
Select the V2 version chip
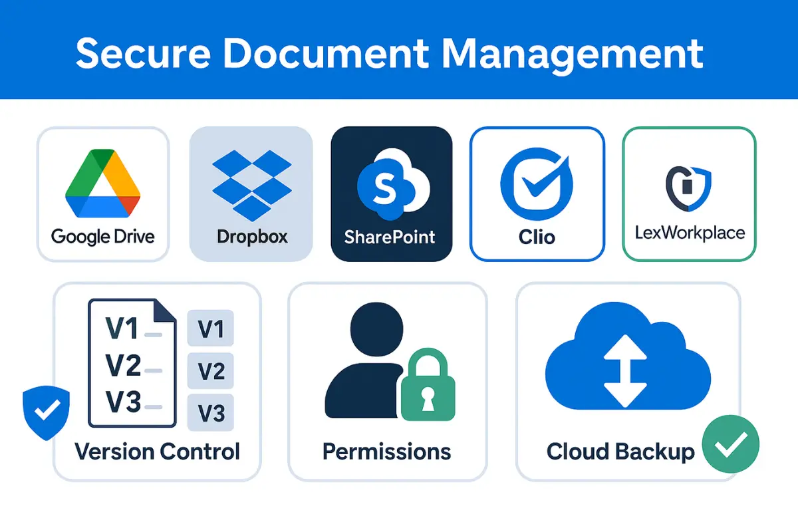[211, 370]
